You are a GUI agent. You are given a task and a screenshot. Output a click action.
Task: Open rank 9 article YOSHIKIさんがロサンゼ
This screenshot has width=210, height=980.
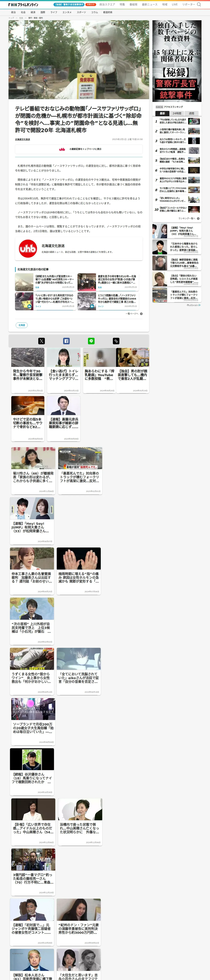[177, 200]
